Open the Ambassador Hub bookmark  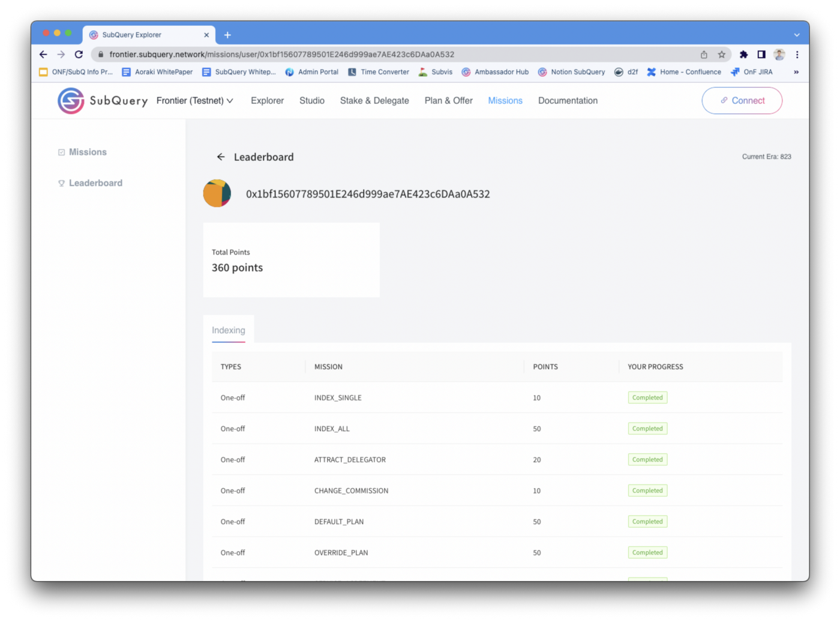click(x=496, y=72)
